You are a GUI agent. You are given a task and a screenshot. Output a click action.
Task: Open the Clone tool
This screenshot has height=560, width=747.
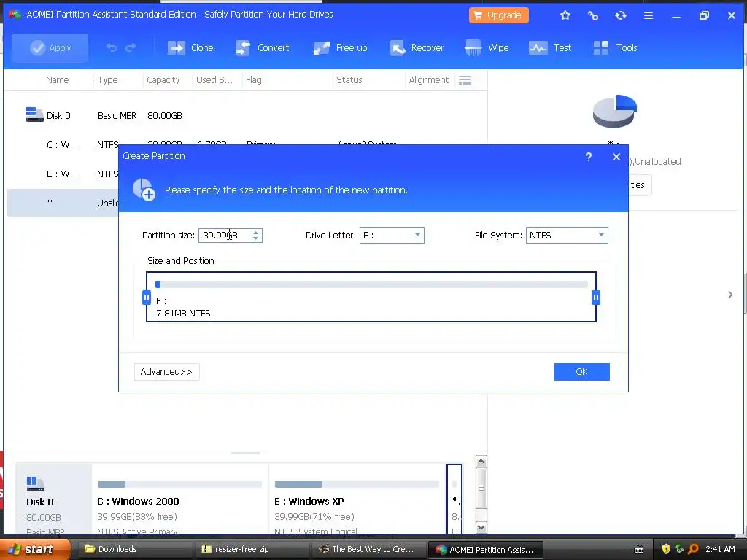click(x=190, y=47)
